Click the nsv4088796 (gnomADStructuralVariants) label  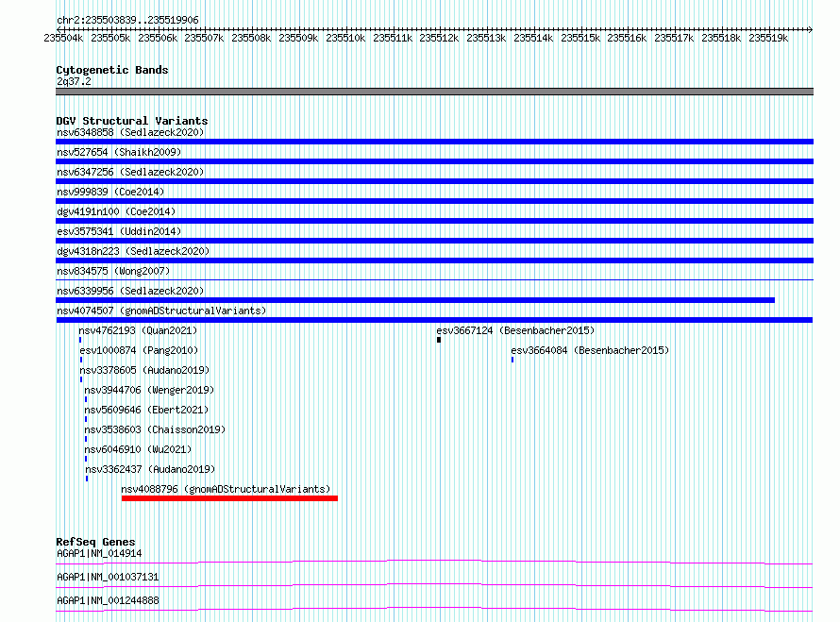coord(226,489)
